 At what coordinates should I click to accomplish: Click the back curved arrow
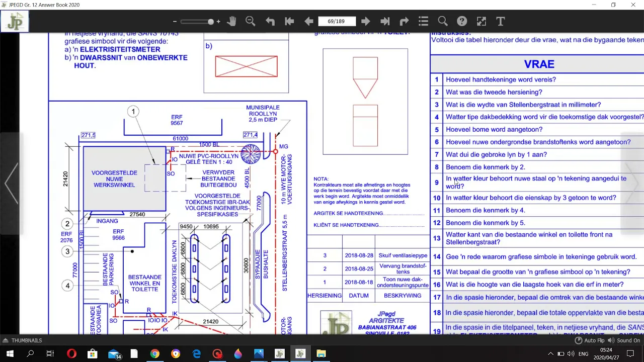(x=270, y=21)
